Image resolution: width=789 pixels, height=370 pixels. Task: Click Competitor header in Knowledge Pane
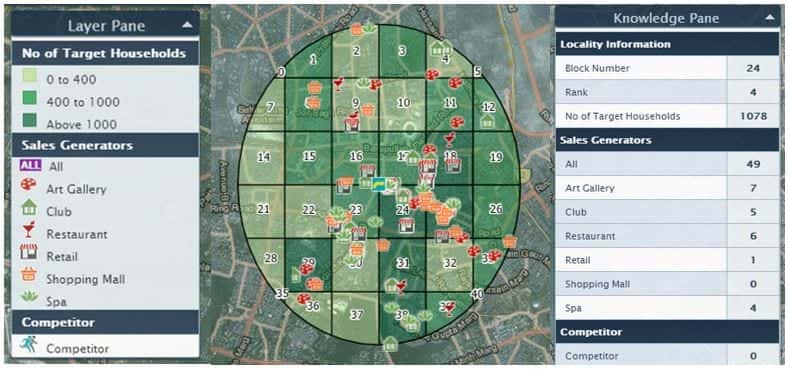click(x=667, y=332)
